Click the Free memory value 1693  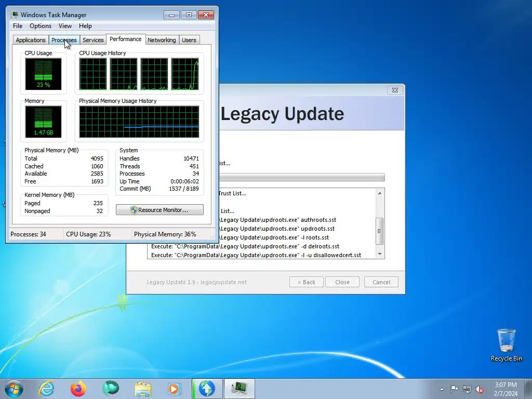tap(97, 181)
